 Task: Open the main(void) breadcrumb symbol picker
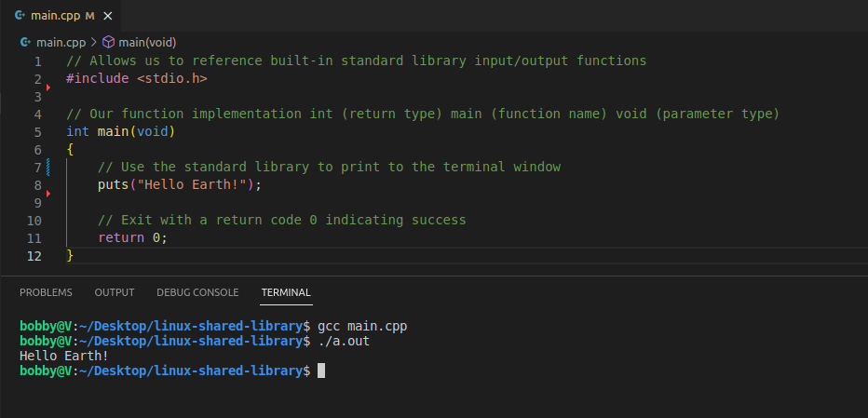click(x=147, y=42)
